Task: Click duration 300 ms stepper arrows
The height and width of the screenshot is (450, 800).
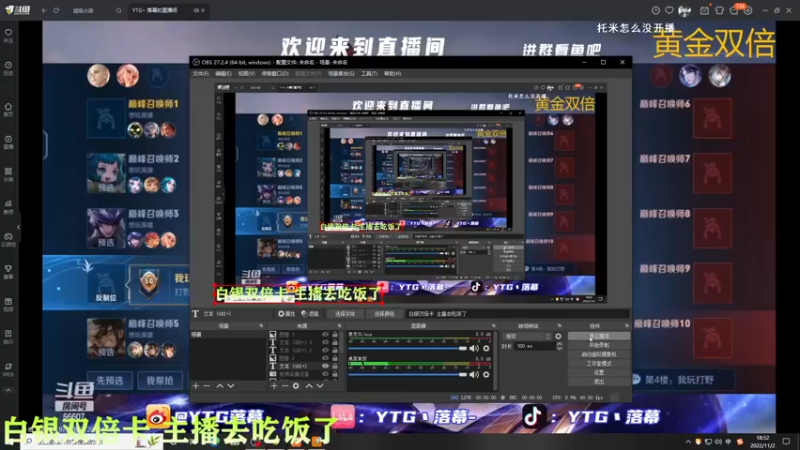Action: 559,346
